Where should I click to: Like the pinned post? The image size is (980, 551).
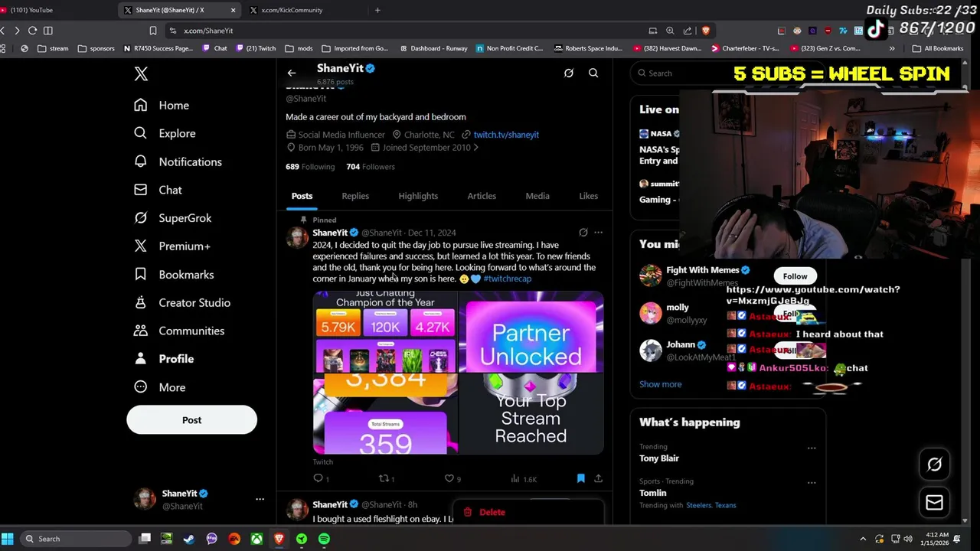(449, 478)
